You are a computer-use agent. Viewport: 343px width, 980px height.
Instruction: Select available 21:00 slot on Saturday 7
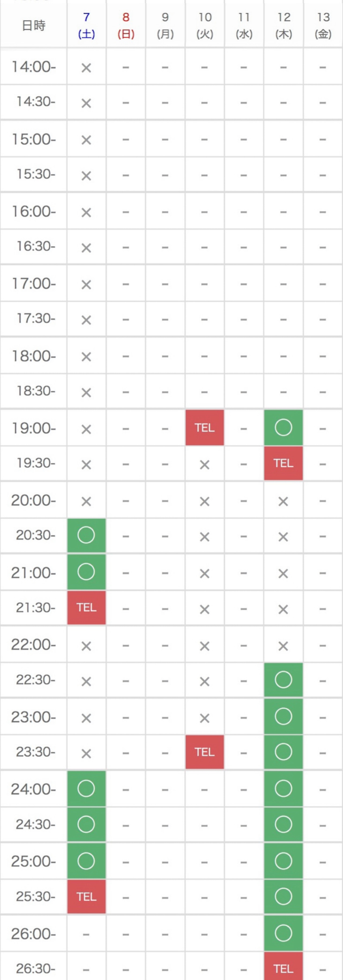[86, 572]
